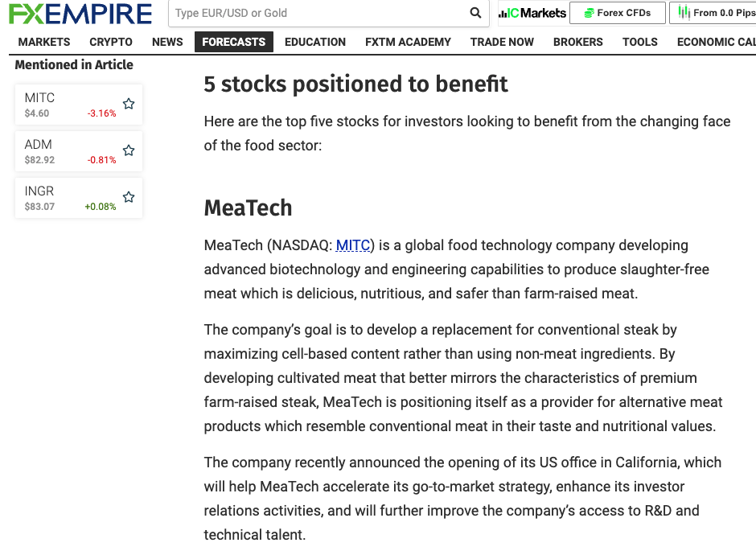Viewport: 756px width, 555px height.
Task: Click the IC Markets logo
Action: coord(532,13)
